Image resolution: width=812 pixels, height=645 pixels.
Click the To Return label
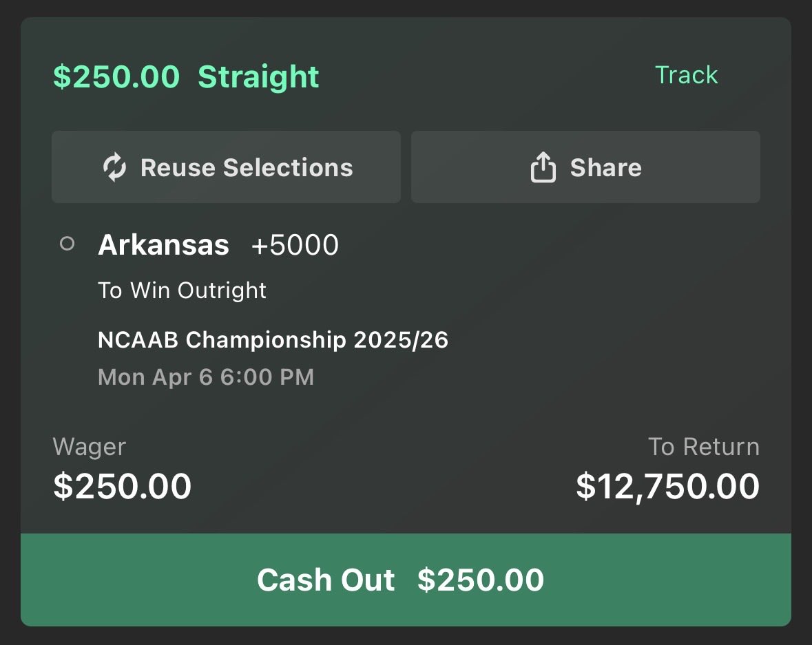tap(704, 447)
